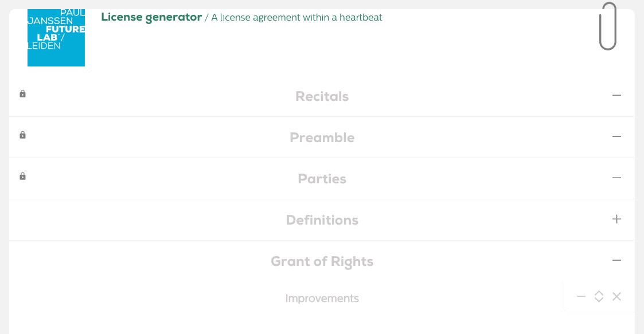Viewport: 644px width, 334px height.
Task: Click the License generator title link
Action: coord(151,17)
